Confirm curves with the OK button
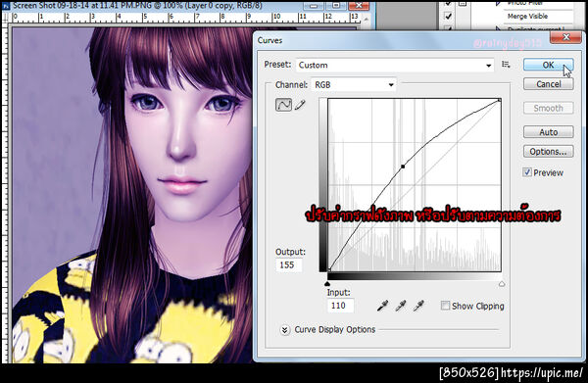 point(548,65)
